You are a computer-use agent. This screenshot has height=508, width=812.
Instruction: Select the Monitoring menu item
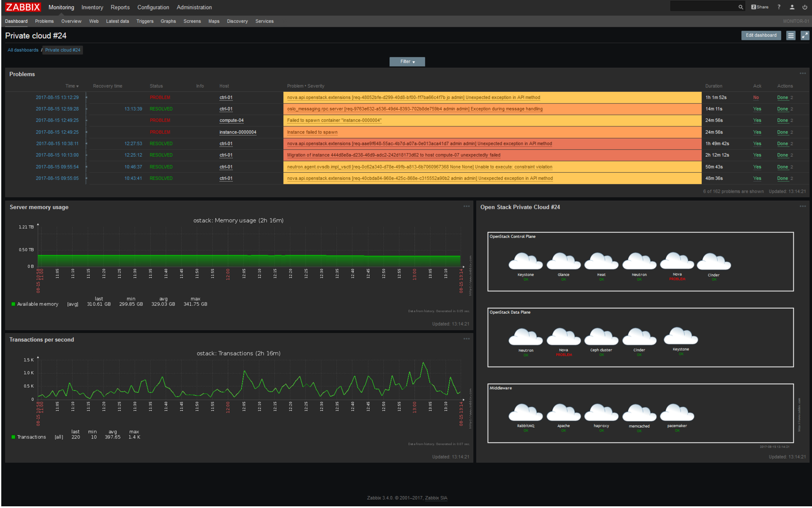[59, 6]
